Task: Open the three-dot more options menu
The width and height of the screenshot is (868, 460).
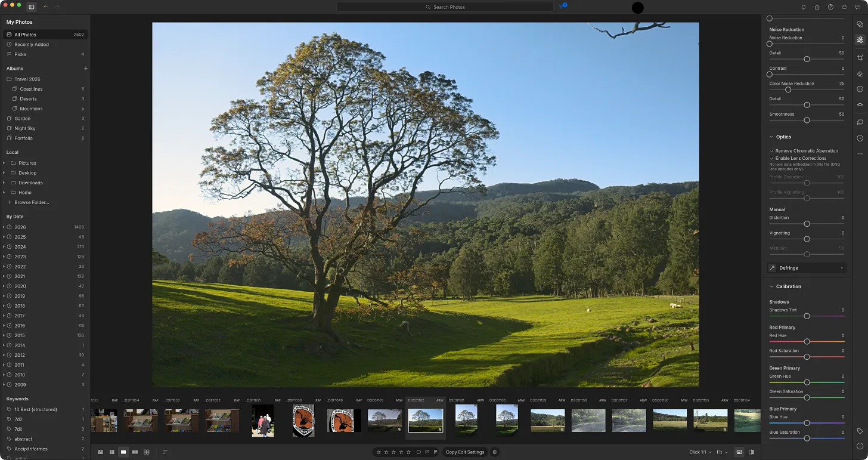Action: 860,154
